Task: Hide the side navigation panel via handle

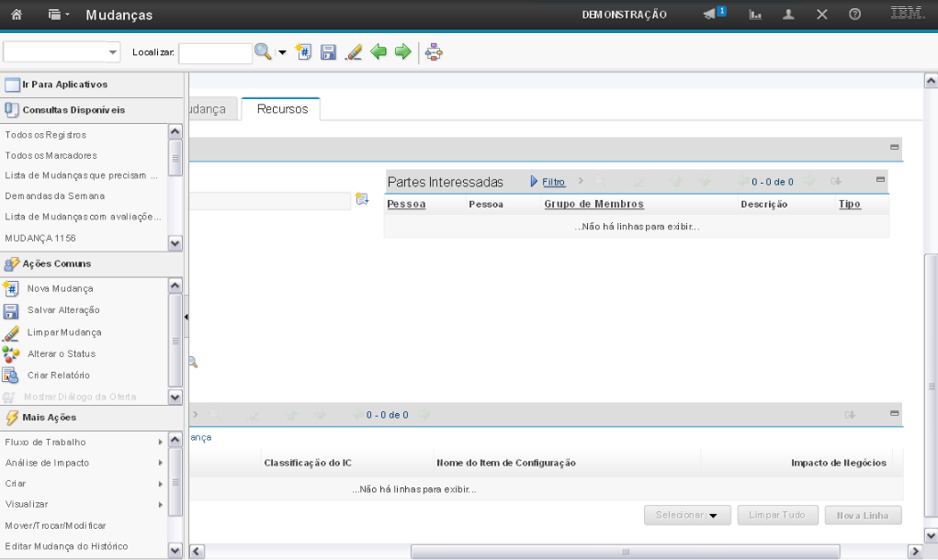Action: (x=186, y=317)
